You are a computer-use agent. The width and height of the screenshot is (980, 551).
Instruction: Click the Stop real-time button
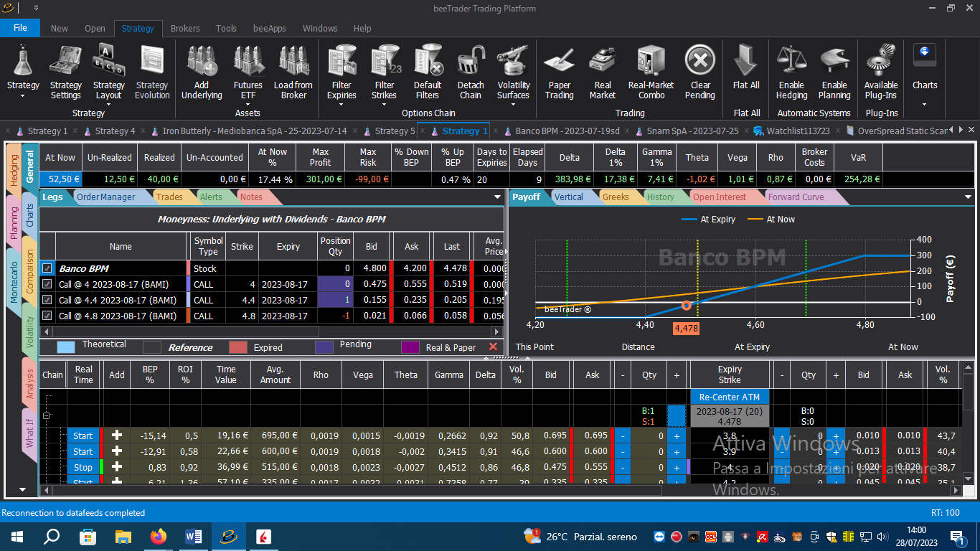83,467
